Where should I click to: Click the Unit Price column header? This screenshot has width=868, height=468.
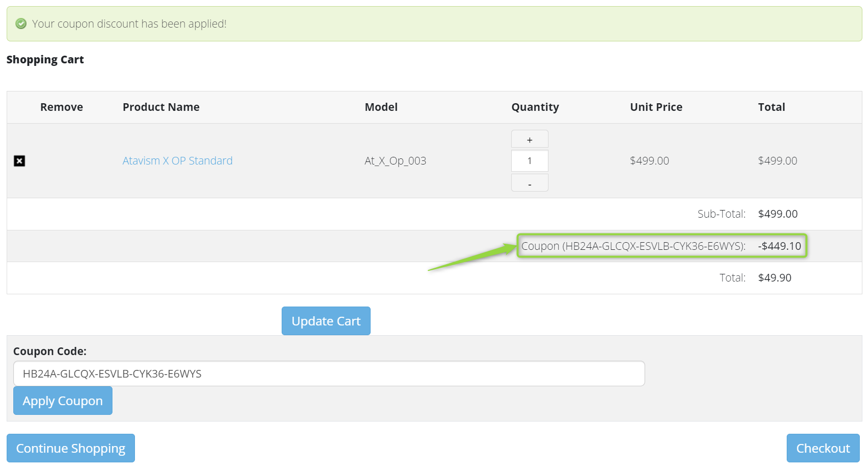(656, 107)
